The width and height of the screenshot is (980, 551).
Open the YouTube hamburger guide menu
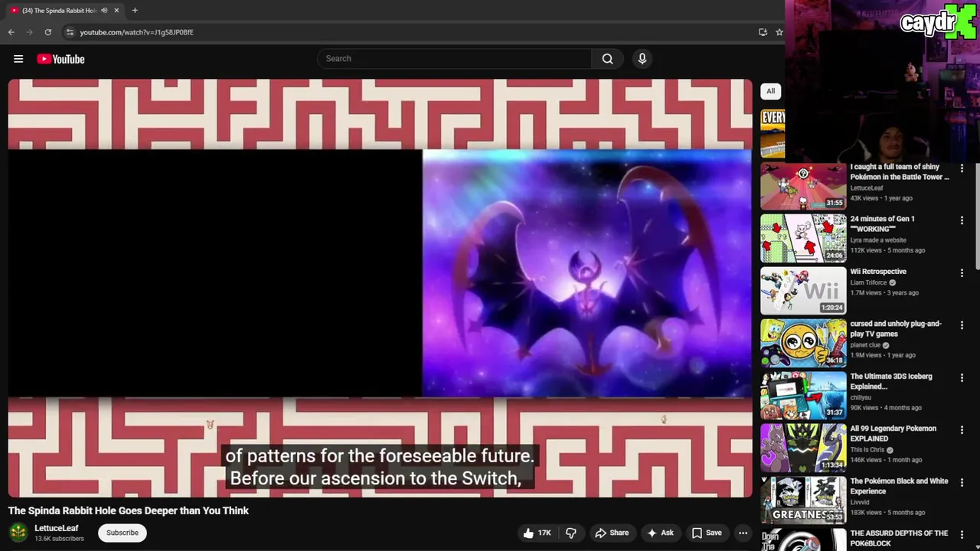click(x=18, y=59)
